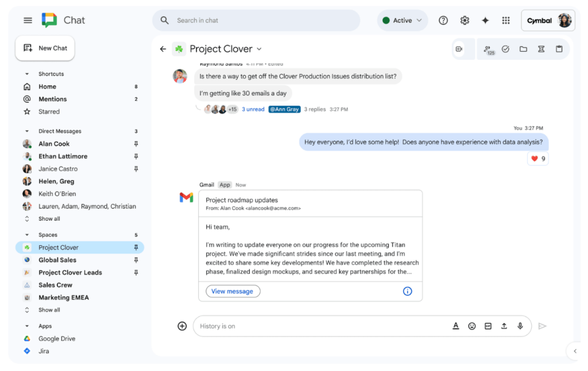The width and height of the screenshot is (588, 371).
Task: Open the main hamburger menu
Action: tap(28, 20)
